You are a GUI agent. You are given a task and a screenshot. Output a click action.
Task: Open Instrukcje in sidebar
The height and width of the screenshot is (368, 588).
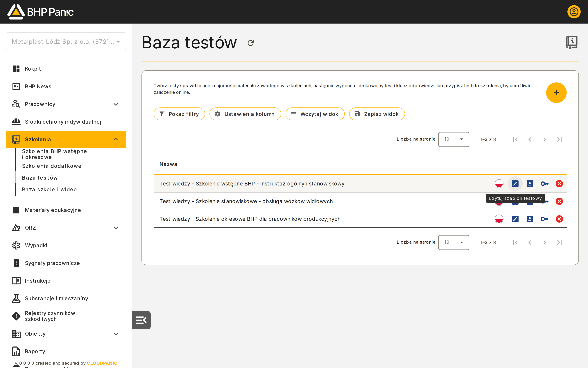pos(66,281)
